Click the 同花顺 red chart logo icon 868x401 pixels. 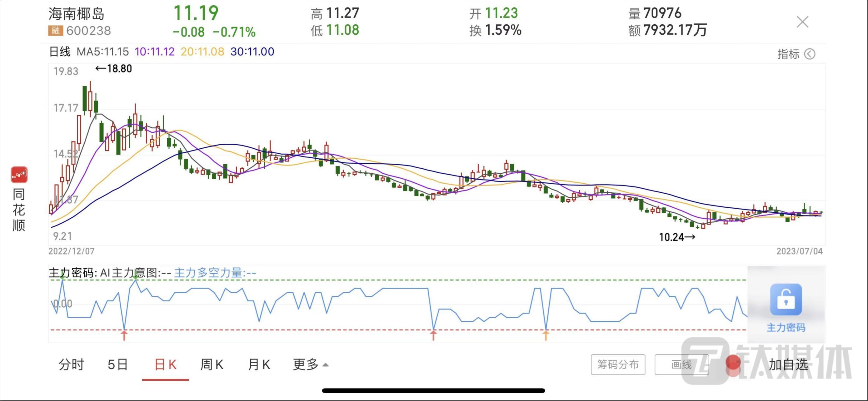pos(19,175)
